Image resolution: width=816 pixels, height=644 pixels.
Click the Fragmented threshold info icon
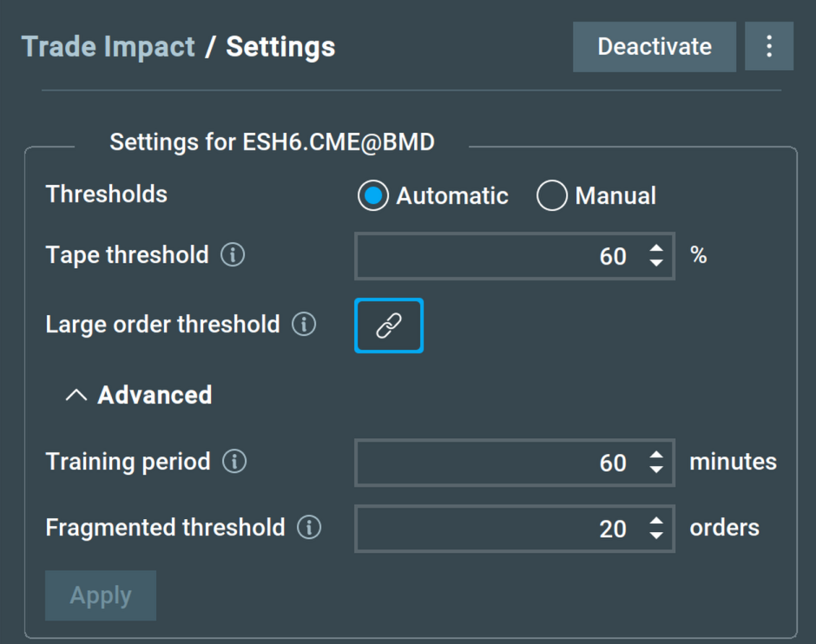coord(309,528)
